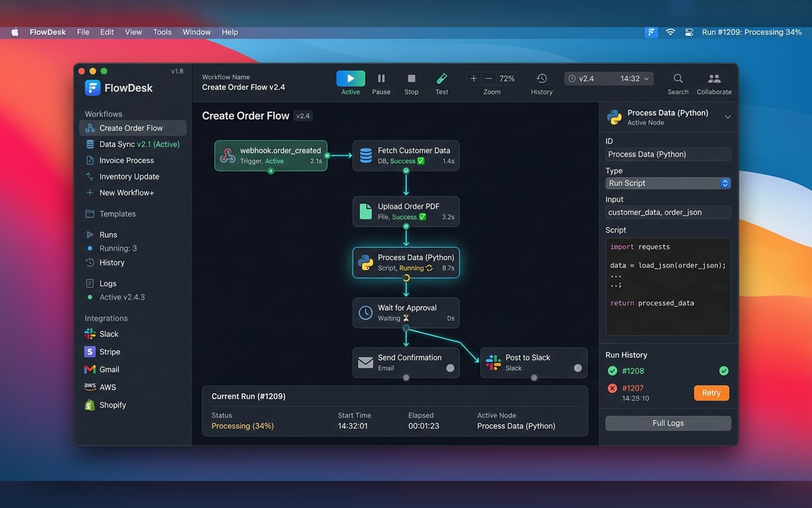Open the View menu
The height and width of the screenshot is (508, 812).
(x=133, y=32)
